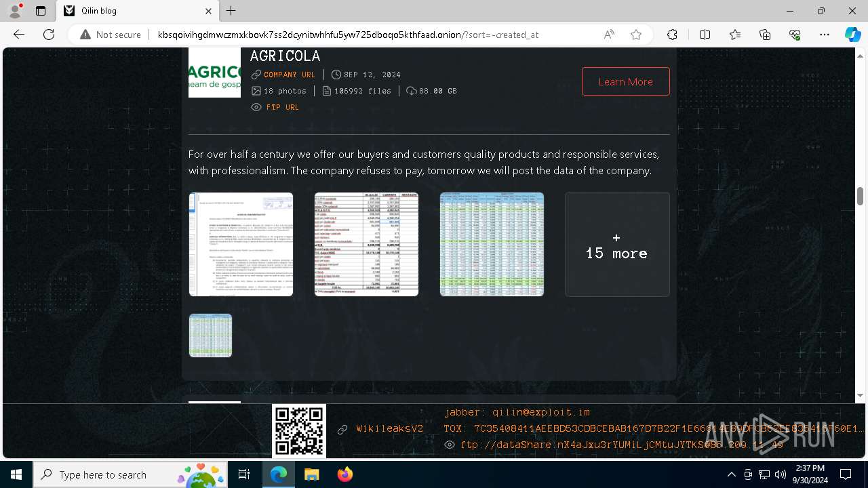Open tab actions menu
This screenshot has width=868, height=488.
41,11
